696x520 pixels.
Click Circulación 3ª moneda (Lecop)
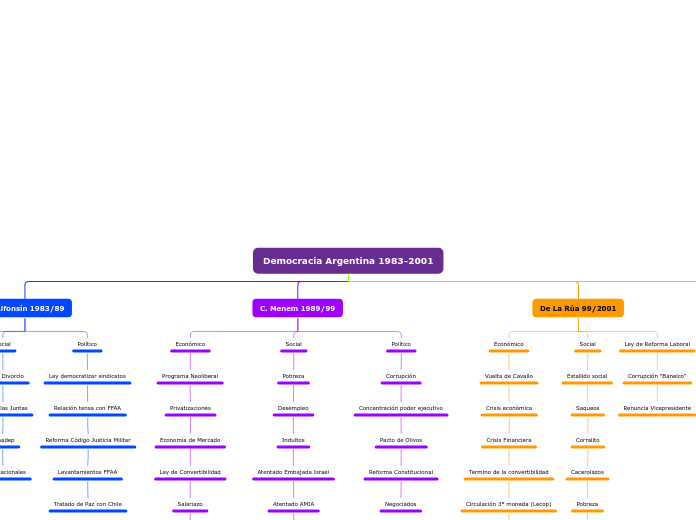pyautogui.click(x=509, y=504)
